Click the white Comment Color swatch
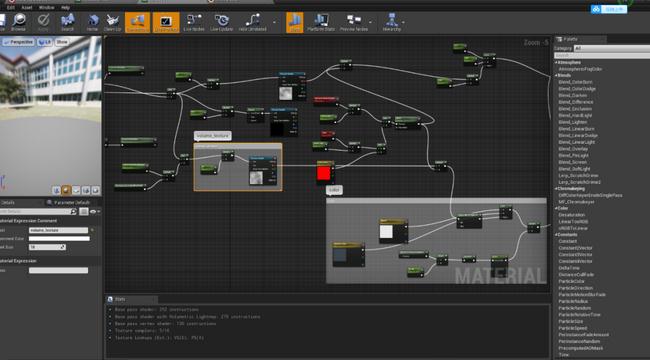The image size is (650, 360). pyautogui.click(x=59, y=238)
